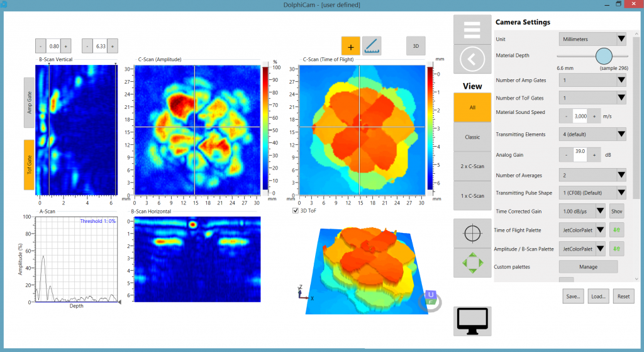Image resolution: width=644 pixels, height=352 pixels.
Task: Select the Classic view tab
Action: [x=472, y=137]
